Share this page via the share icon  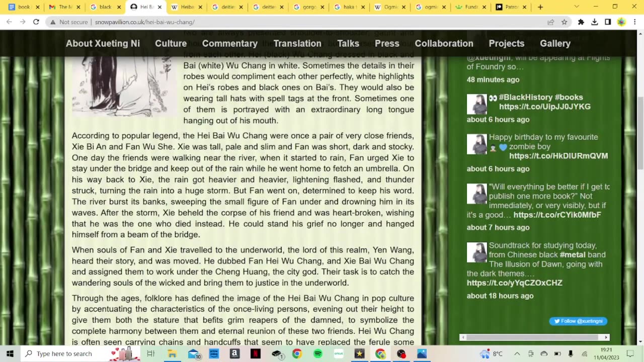[551, 22]
